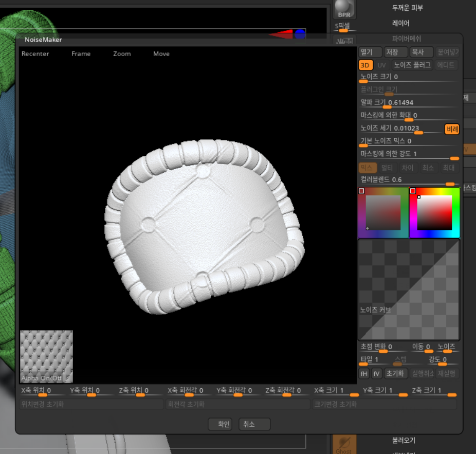
Task: Adjust the Z축 회전각 slider
Action: pos(286,391)
